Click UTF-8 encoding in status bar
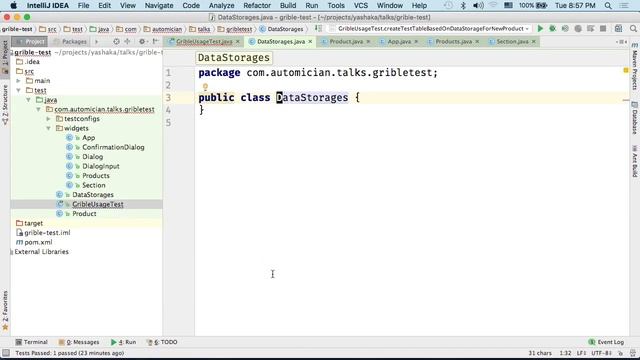Screen dimensions: 640x360 coord(601,353)
